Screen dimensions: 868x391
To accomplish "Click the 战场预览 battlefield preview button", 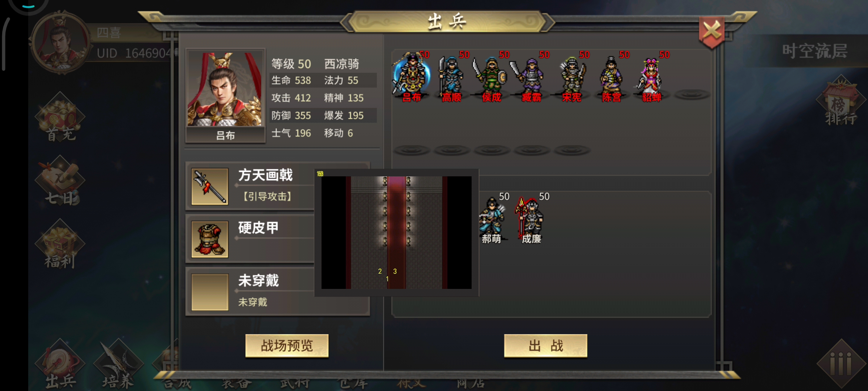I will (x=287, y=346).
